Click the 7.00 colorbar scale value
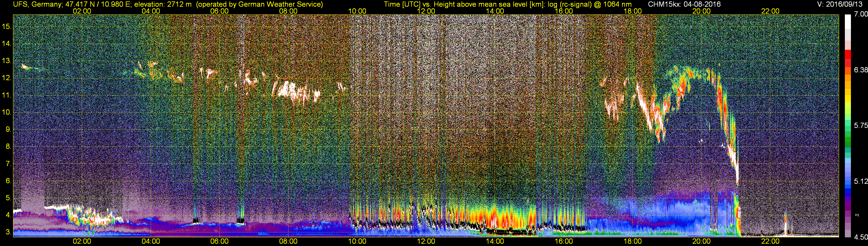 (861, 14)
